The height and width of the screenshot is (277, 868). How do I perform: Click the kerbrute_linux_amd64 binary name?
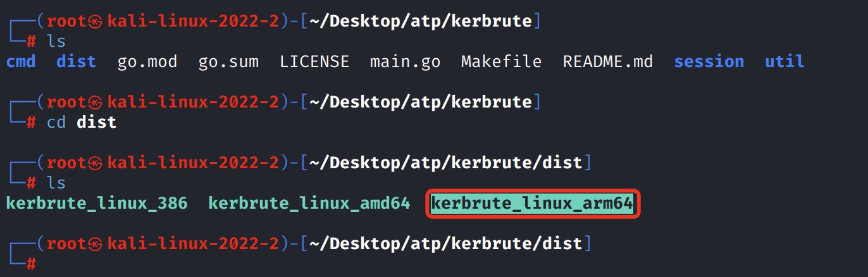309,204
